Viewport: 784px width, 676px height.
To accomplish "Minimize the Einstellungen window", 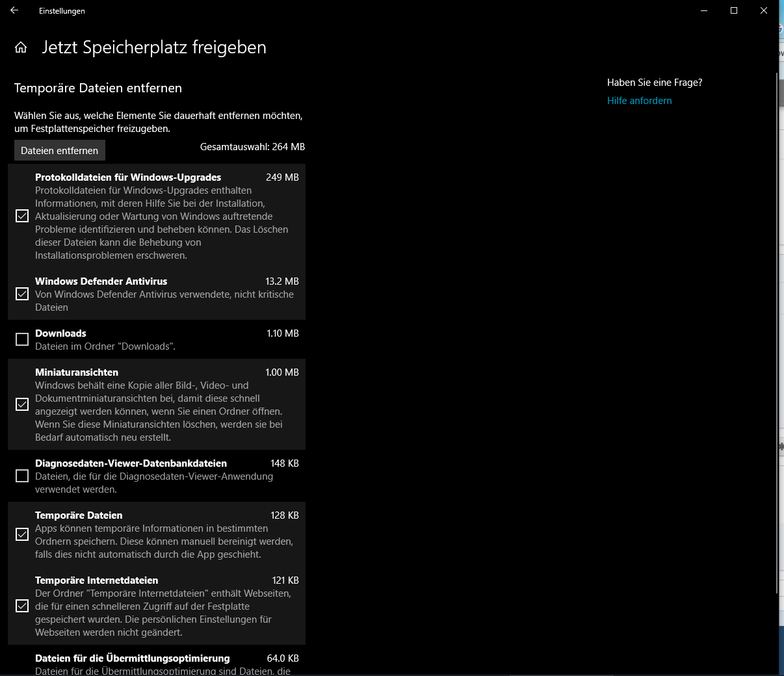I will tap(704, 10).
